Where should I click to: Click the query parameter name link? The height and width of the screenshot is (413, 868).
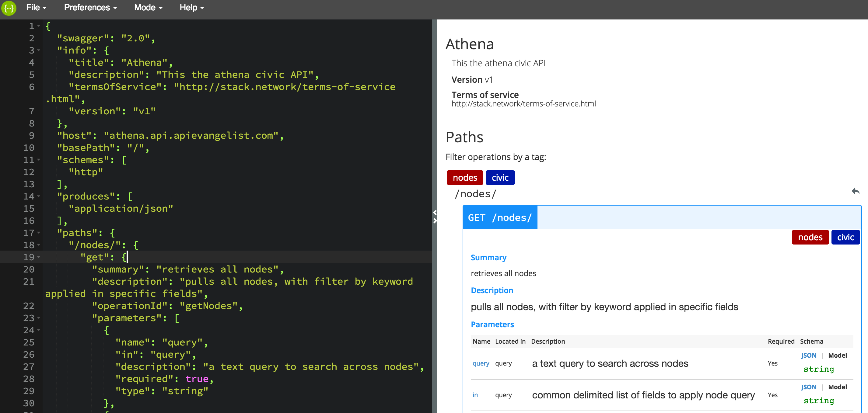point(481,363)
